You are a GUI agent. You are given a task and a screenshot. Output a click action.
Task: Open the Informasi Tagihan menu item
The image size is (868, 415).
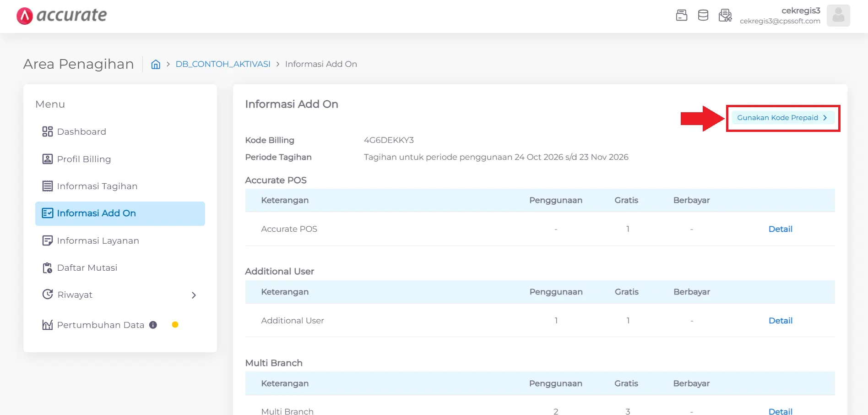(120, 186)
